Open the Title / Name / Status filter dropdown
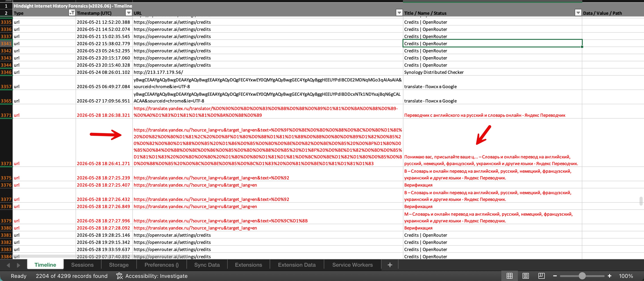This screenshot has height=281, width=644. coord(578,13)
